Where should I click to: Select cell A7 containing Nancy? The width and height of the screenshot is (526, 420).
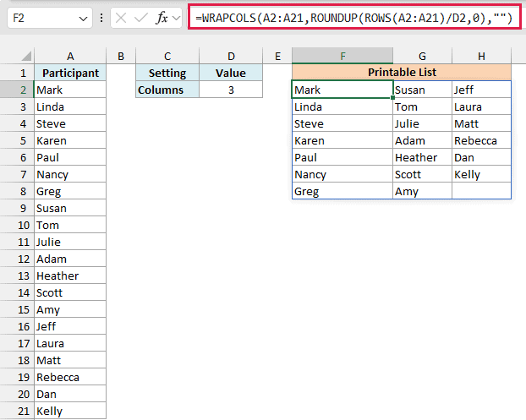70,174
